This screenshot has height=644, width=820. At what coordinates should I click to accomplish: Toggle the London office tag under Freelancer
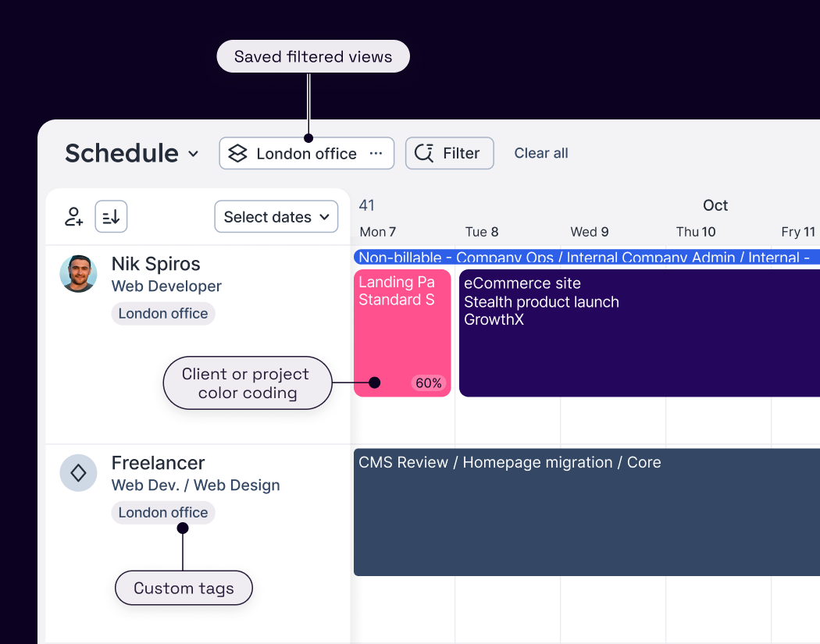(162, 513)
